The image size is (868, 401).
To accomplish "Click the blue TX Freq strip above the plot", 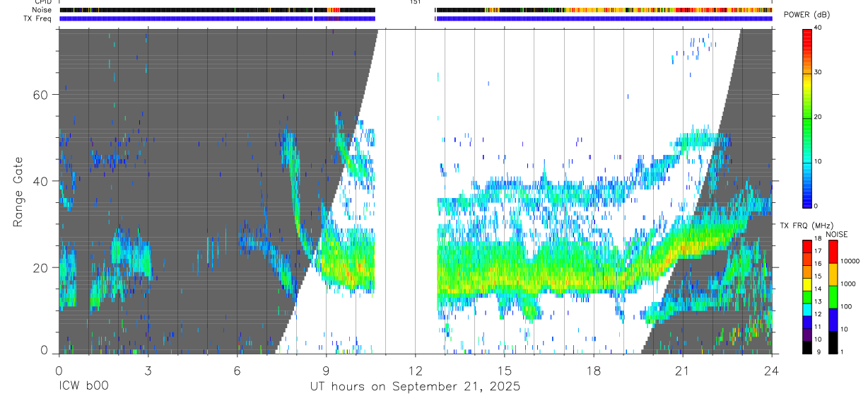I will (415, 18).
